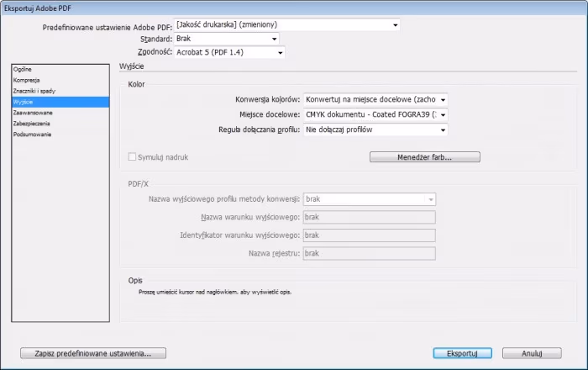Click the Nazwa warunku wyjściowego field
This screenshot has height=370, width=588.
point(370,217)
